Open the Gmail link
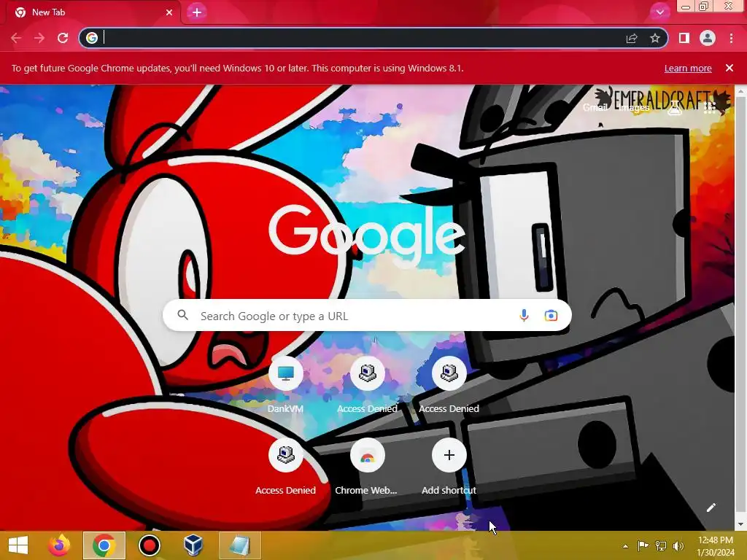747x560 pixels. 595,108
